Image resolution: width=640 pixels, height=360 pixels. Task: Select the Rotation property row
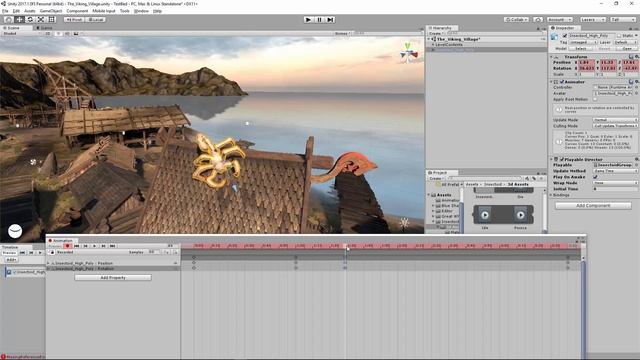[113, 269]
